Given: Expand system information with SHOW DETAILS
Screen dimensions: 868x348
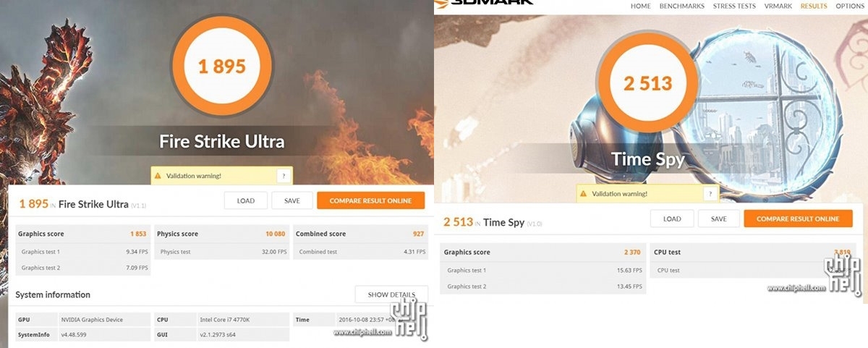Looking at the screenshot, I should tap(391, 294).
